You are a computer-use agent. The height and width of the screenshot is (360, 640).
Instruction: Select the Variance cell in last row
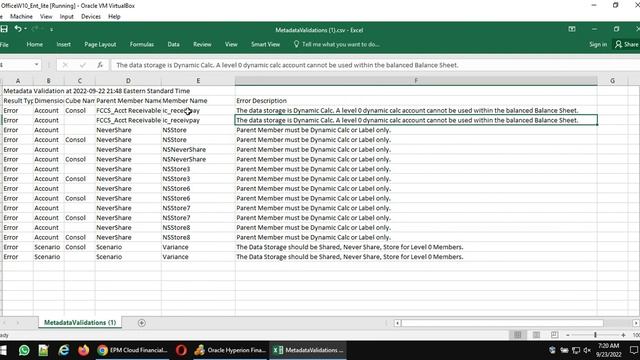pyautogui.click(x=198, y=257)
